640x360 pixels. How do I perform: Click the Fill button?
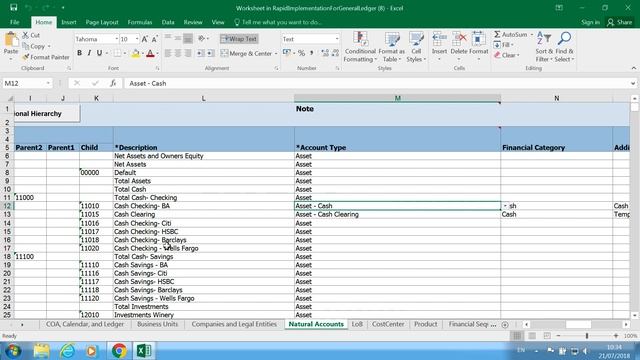503,45
